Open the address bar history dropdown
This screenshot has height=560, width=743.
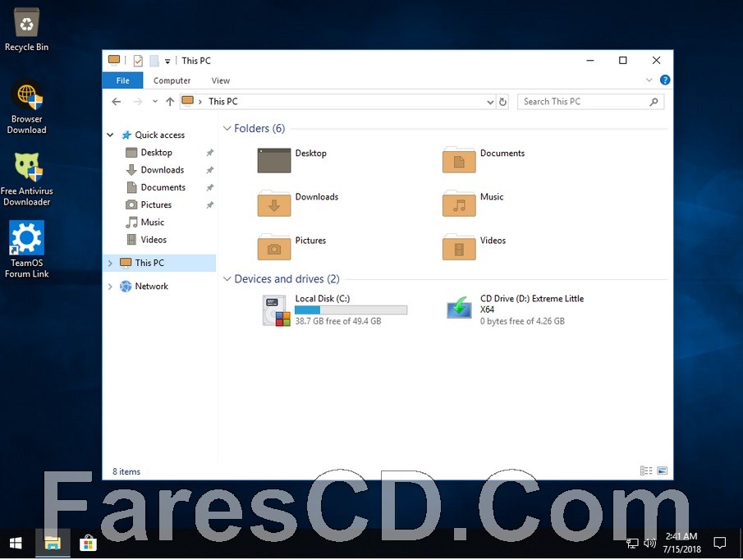[x=490, y=102]
